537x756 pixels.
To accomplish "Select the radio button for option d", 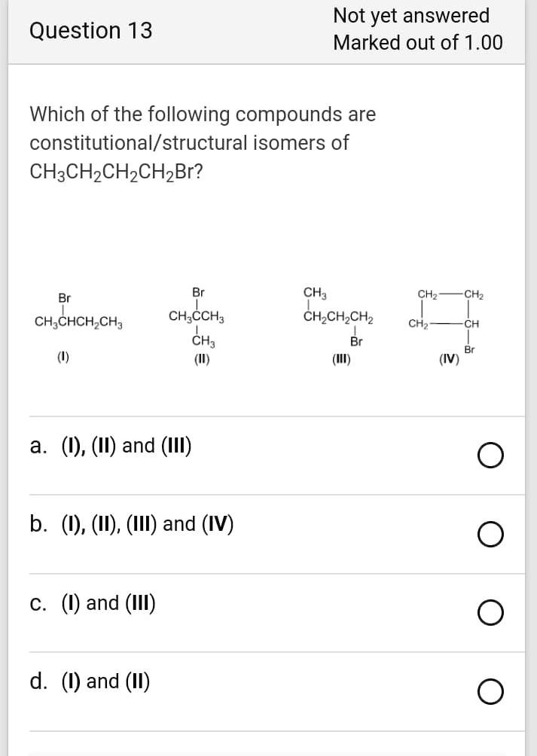I will click(490, 690).
